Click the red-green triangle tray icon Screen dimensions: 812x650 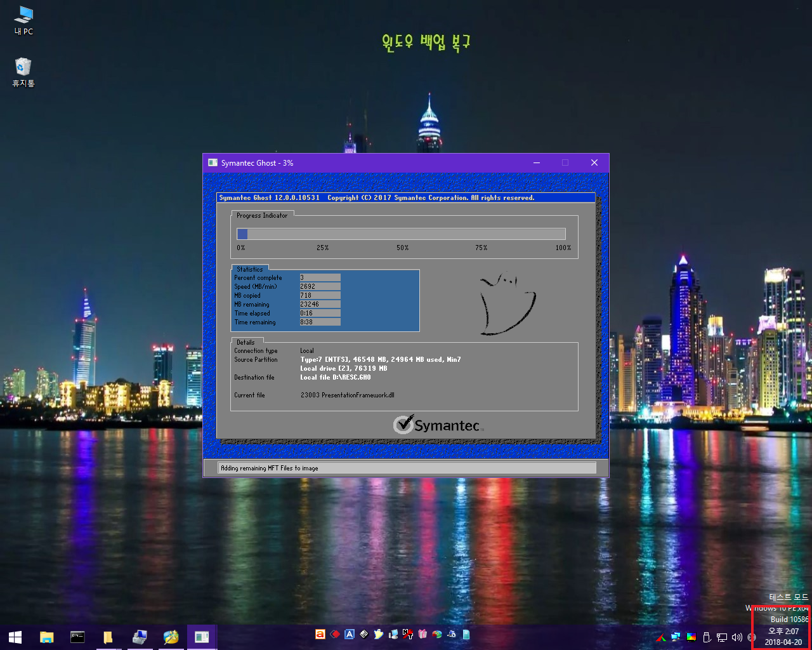coord(661,637)
